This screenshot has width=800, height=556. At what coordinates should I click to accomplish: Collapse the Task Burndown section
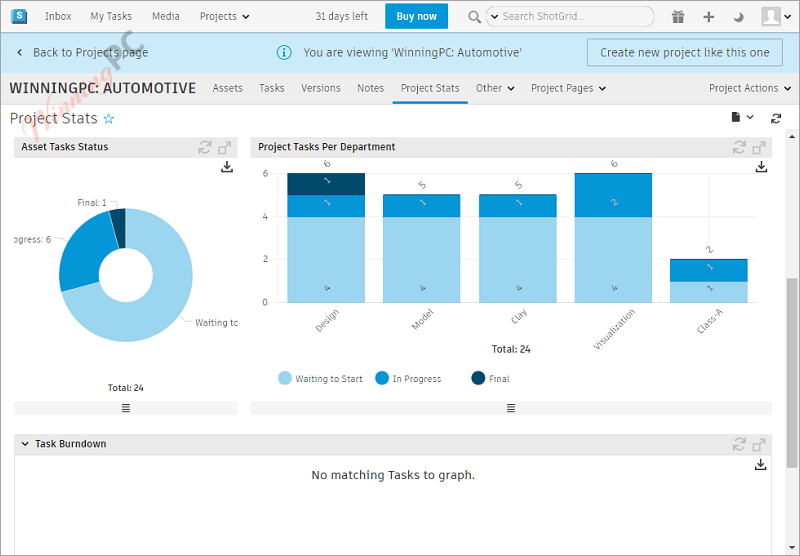[x=25, y=444]
